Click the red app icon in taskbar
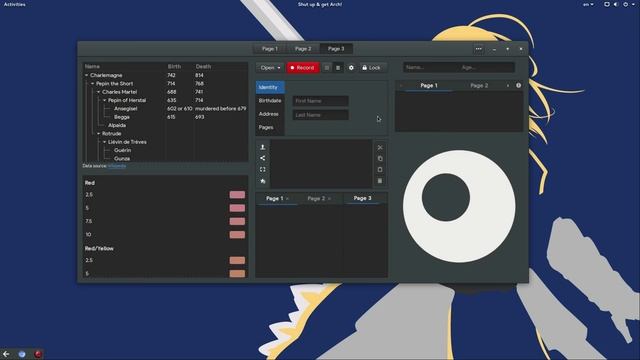This screenshot has width=640, height=360. [38, 354]
